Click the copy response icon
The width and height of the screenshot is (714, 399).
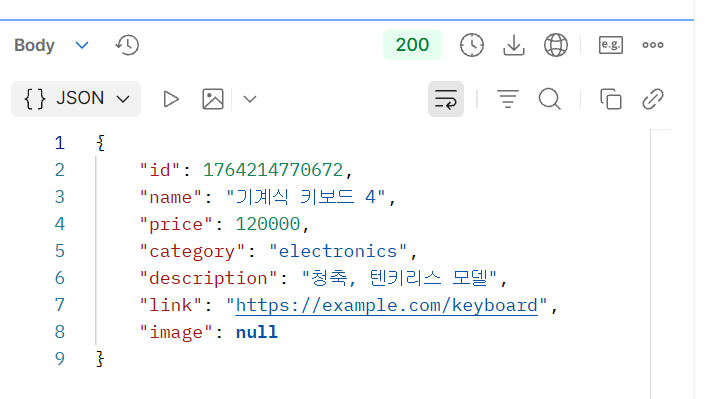[x=611, y=99]
